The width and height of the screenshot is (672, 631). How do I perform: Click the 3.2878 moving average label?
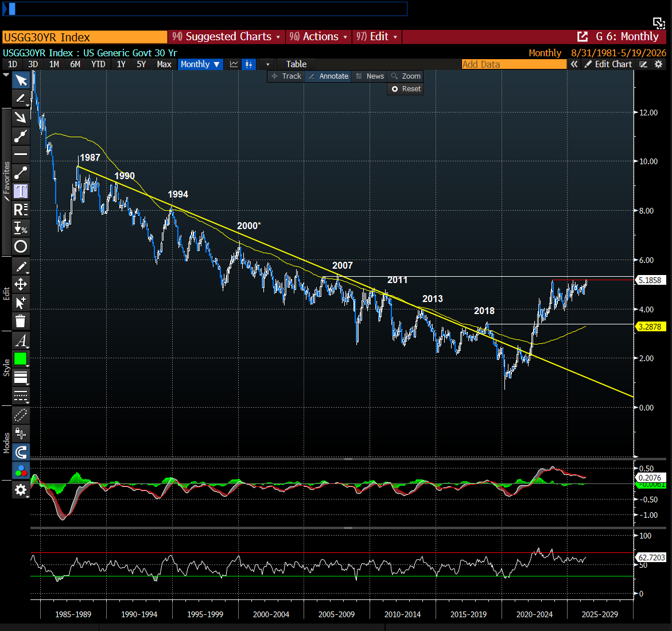pyautogui.click(x=650, y=327)
